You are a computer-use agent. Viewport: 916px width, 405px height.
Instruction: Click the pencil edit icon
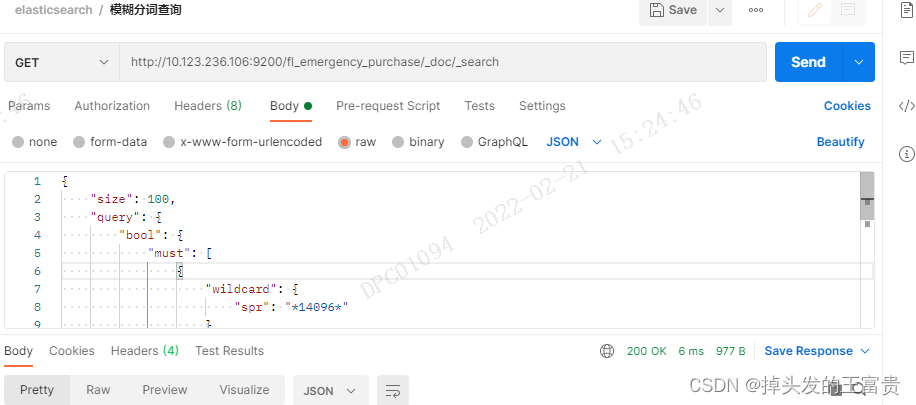pyautogui.click(x=815, y=10)
